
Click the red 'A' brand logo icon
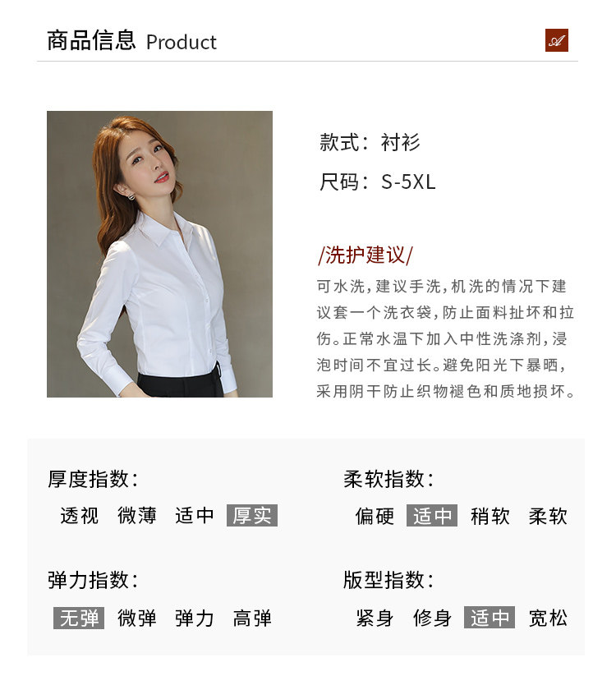[556, 40]
